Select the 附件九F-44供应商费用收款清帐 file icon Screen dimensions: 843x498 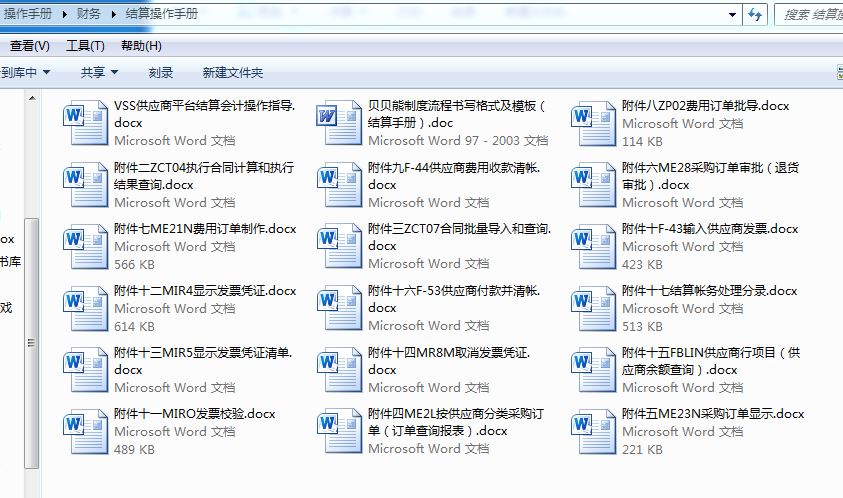[339, 184]
